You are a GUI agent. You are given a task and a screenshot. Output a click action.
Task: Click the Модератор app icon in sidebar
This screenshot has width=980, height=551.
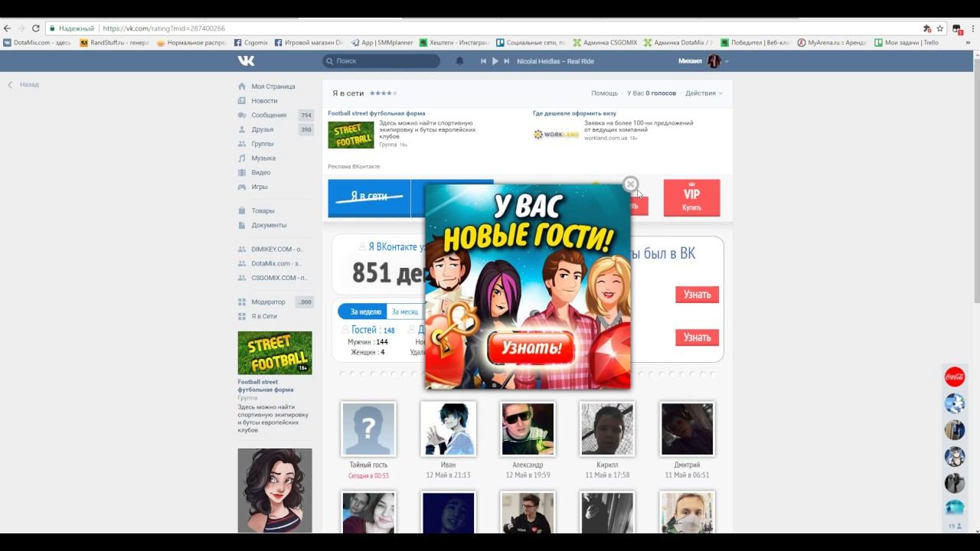click(x=242, y=302)
